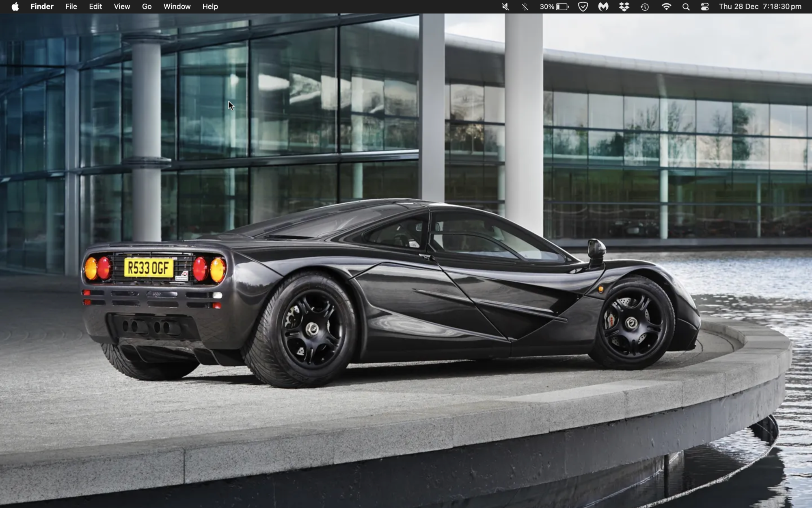The image size is (812, 508).
Task: Open the Wi-Fi status menu
Action: (666, 7)
